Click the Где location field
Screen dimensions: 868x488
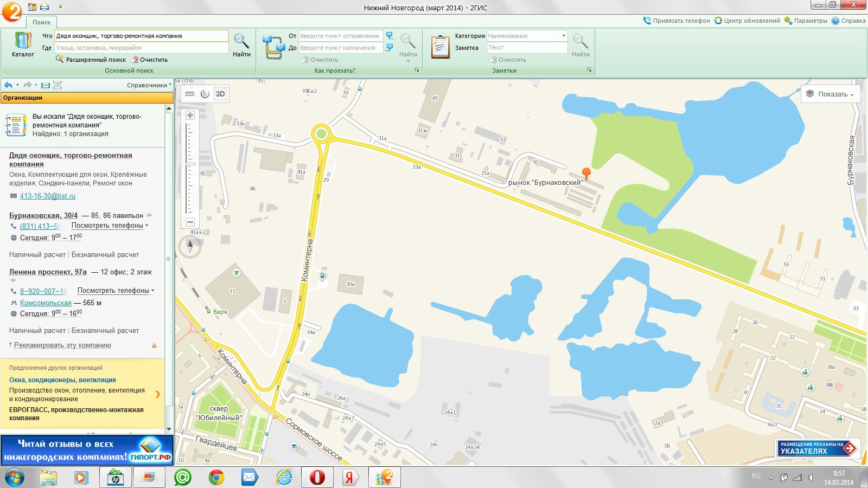coord(142,48)
